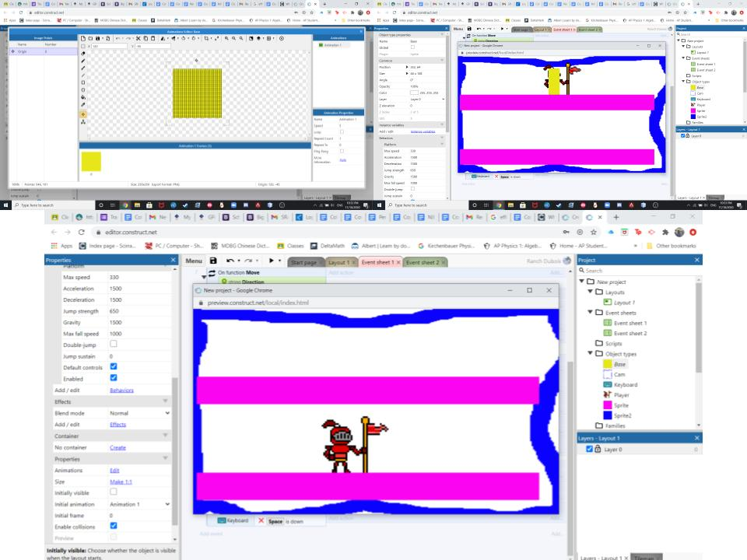The height and width of the screenshot is (560, 747).
Task: Select the Pencil tool in the Animations Editor
Action: click(x=83, y=61)
